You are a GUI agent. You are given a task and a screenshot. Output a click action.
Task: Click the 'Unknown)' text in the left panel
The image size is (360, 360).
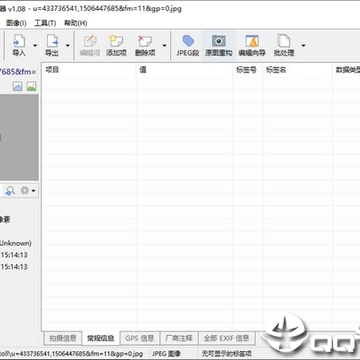point(15,243)
